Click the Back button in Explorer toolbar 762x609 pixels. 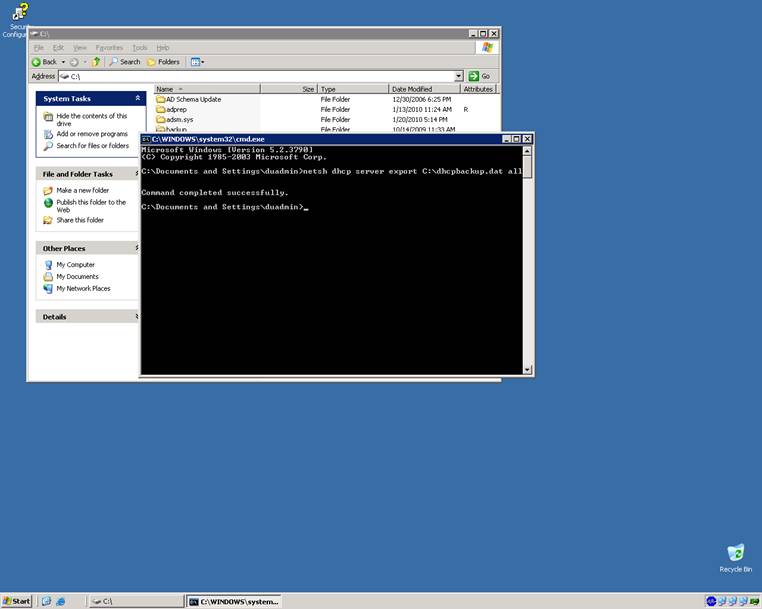tap(44, 62)
